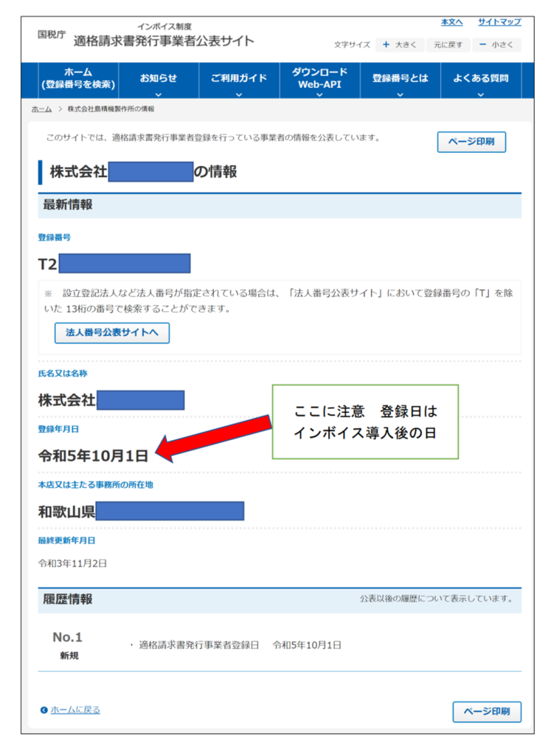Expand the ご利用ガイド menu chevron
The image size is (551, 756).
(x=239, y=94)
